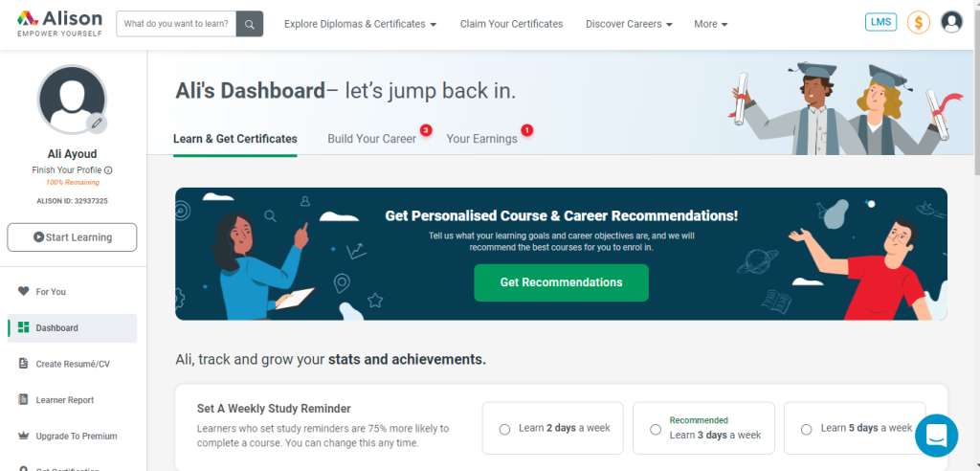Image resolution: width=980 pixels, height=471 pixels.
Task: Open the chat support bubble icon
Action: point(936,436)
